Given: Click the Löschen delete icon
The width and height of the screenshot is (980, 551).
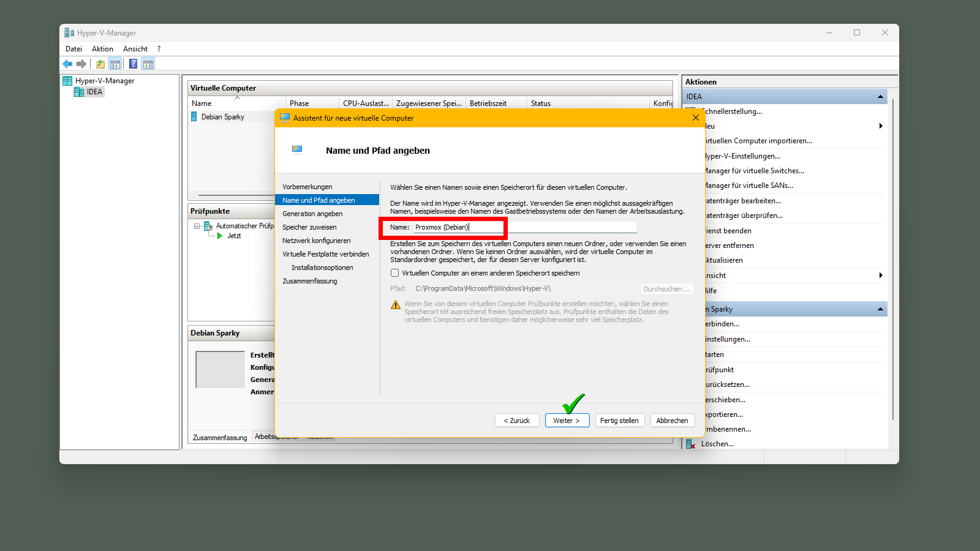Looking at the screenshot, I should pos(690,444).
